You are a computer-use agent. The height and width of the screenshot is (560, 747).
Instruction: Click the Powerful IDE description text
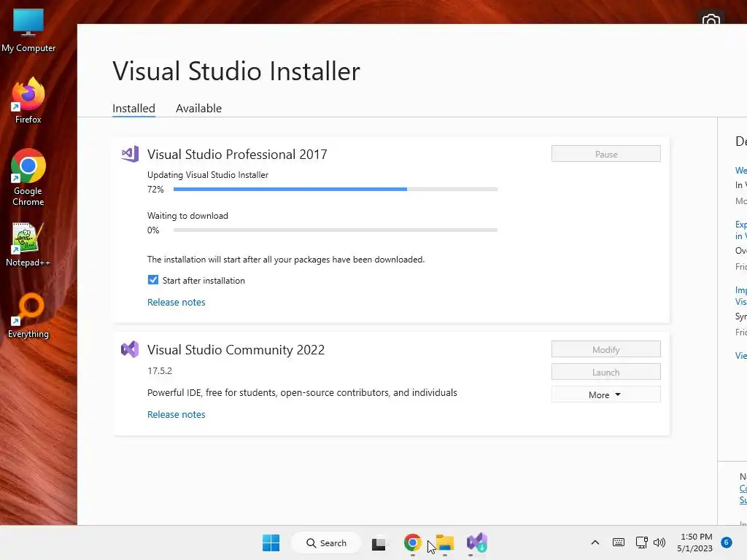click(302, 393)
